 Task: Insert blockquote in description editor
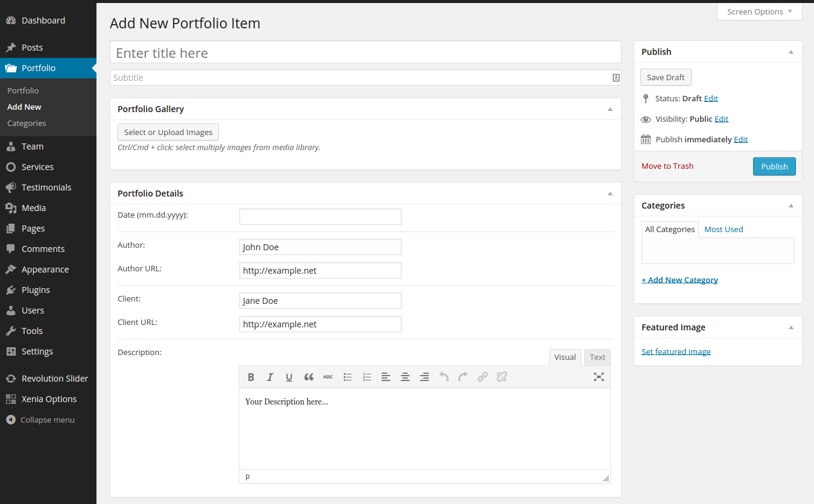click(309, 377)
